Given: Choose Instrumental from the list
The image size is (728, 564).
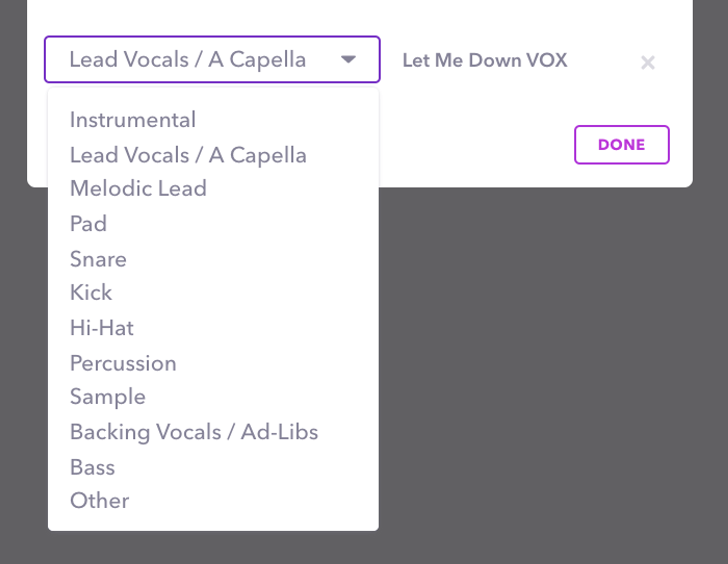Looking at the screenshot, I should pyautogui.click(x=133, y=120).
